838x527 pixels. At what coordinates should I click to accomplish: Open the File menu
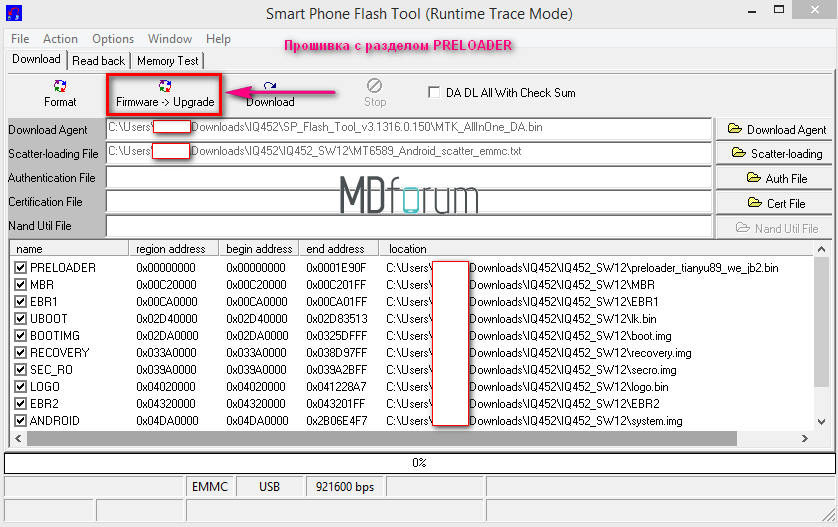click(20, 39)
